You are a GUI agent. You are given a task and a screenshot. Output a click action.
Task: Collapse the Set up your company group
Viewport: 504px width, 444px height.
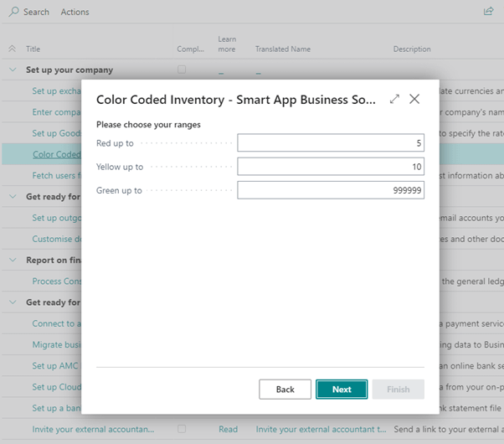[x=13, y=70]
